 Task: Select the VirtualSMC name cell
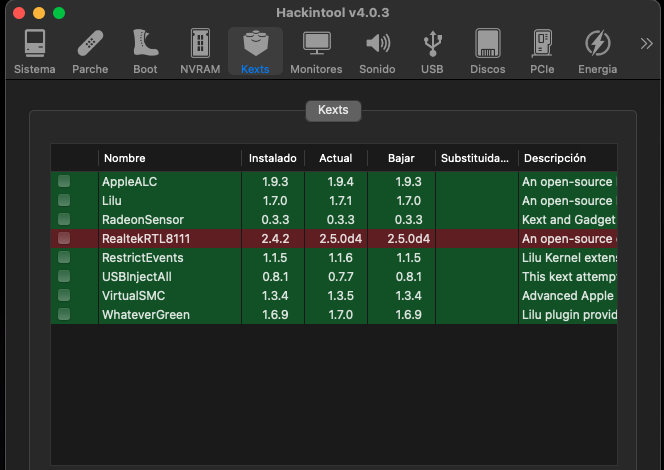pos(170,296)
